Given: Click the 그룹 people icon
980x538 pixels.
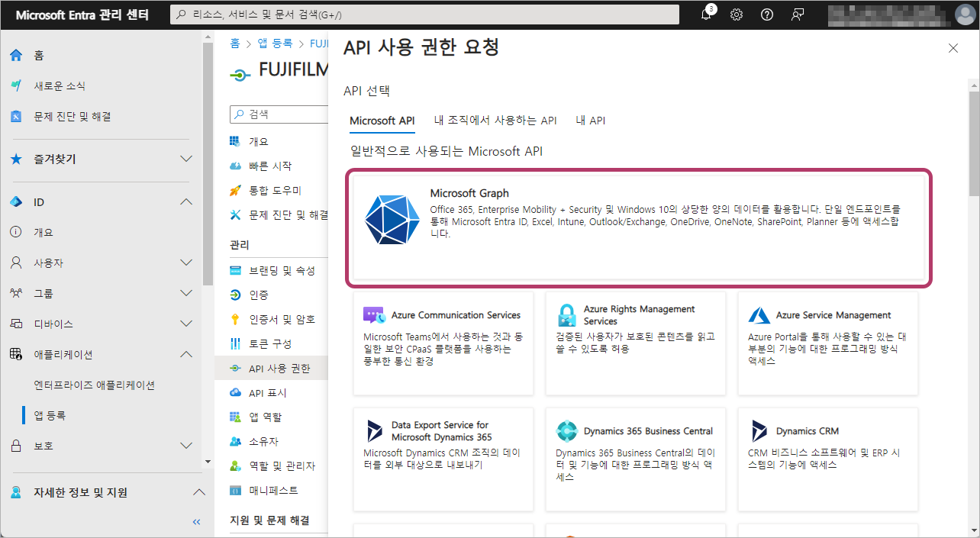Looking at the screenshot, I should [x=16, y=293].
